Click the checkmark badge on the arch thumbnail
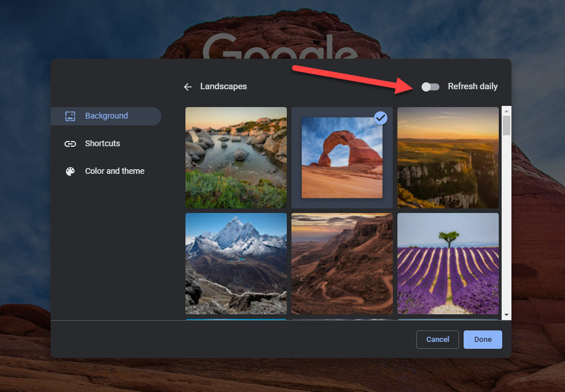Image resolution: width=565 pixels, height=392 pixels. coord(380,118)
